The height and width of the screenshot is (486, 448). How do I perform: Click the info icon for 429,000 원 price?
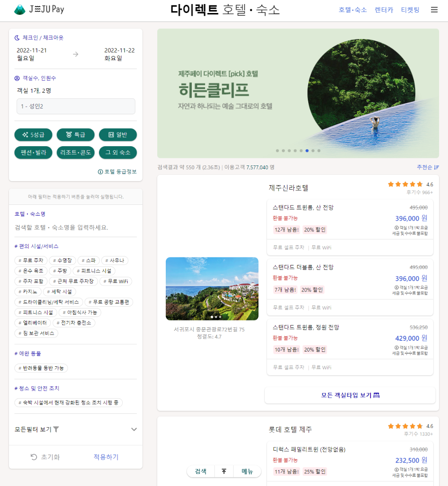tap(396, 347)
